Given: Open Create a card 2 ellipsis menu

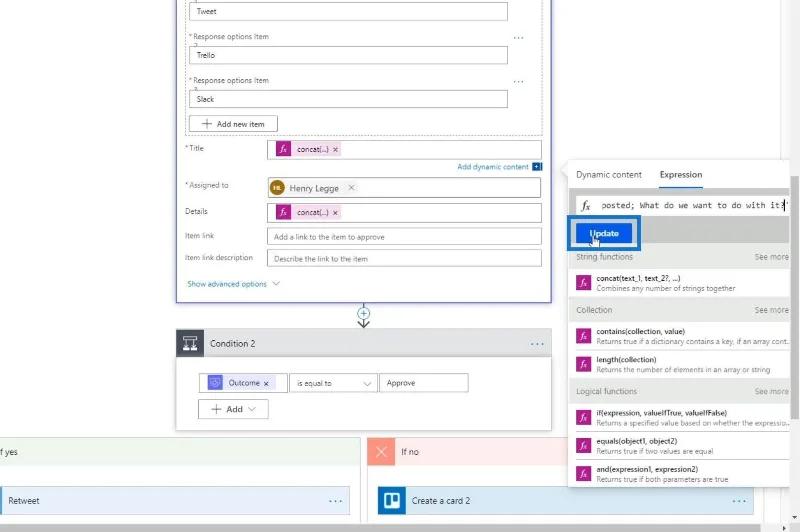Looking at the screenshot, I should point(739,501).
